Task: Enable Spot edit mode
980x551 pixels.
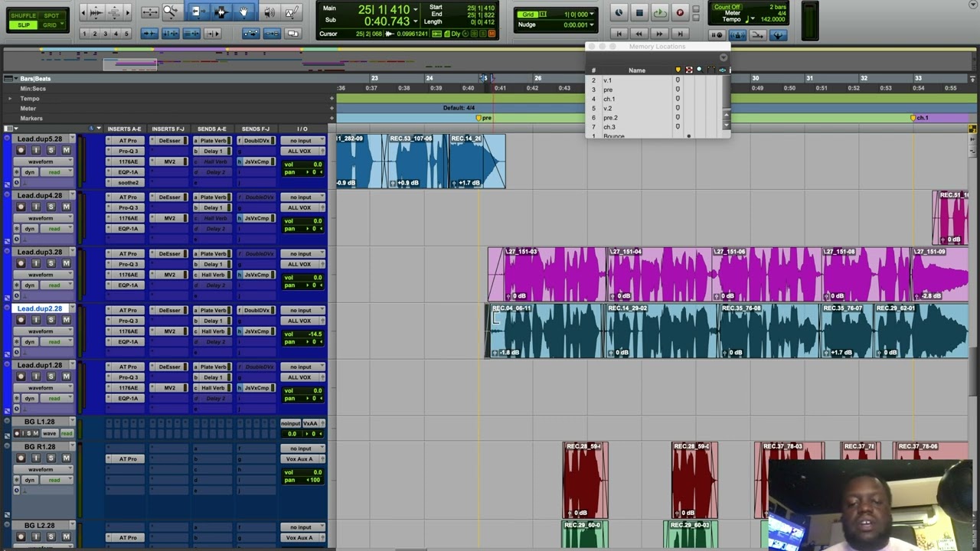Action: pos(51,15)
